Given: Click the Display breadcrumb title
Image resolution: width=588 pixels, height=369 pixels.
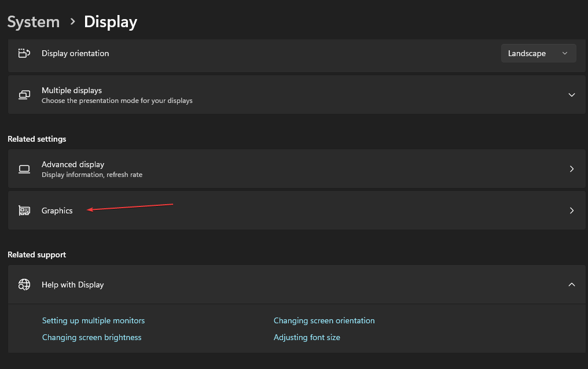Looking at the screenshot, I should [111, 22].
